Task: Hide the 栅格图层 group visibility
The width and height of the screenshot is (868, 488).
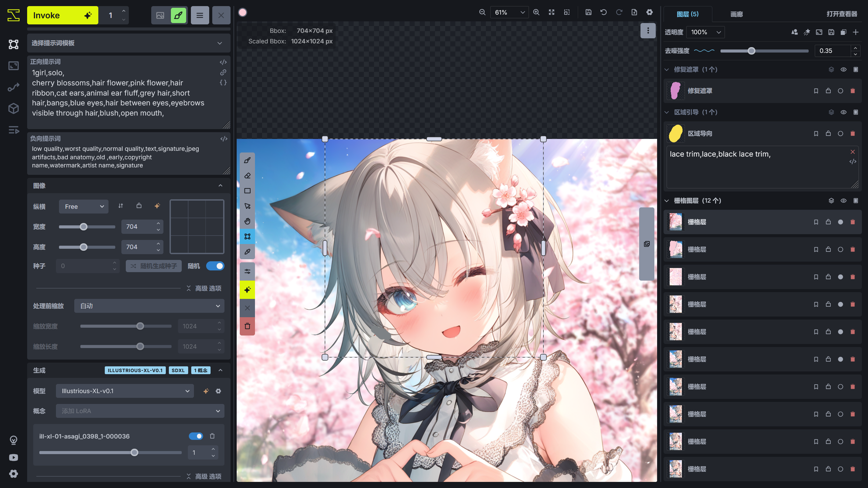Action: pos(844,201)
